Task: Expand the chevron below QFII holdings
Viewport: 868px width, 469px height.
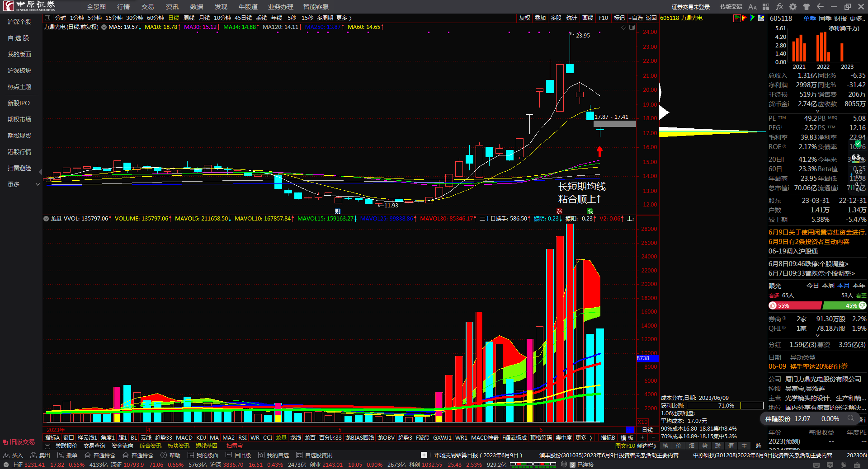Action: [817, 336]
